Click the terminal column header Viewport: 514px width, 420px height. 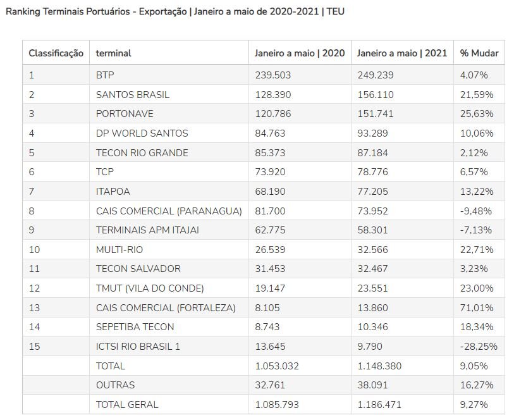(113, 53)
